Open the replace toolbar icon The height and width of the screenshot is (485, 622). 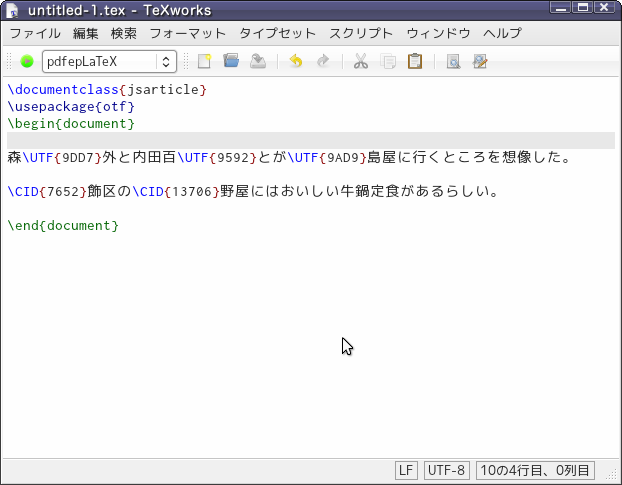[480, 61]
